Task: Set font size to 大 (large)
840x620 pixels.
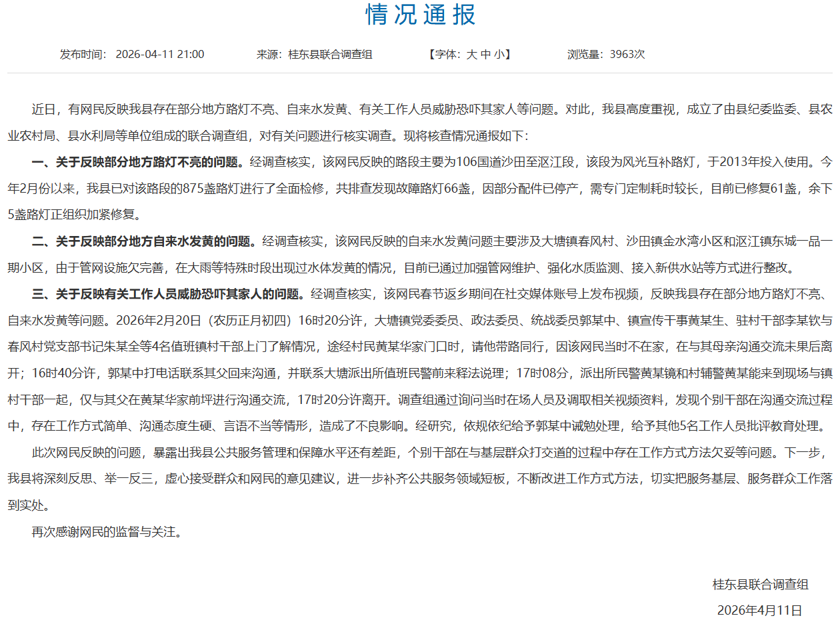Action: click(x=471, y=54)
